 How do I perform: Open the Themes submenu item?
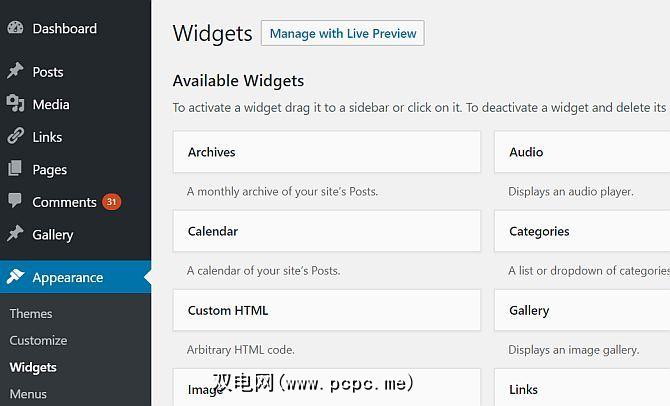click(x=31, y=314)
